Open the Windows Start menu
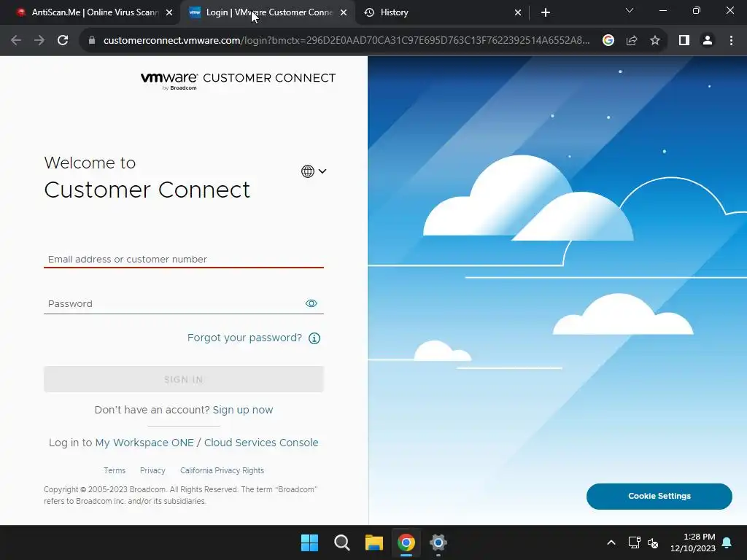Screen dimensions: 747x560 pos(309,542)
